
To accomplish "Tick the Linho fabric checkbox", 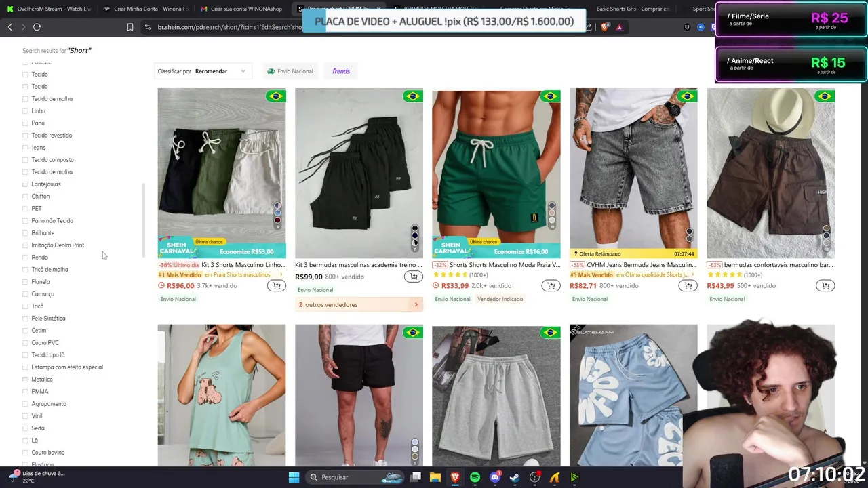I will [x=25, y=111].
